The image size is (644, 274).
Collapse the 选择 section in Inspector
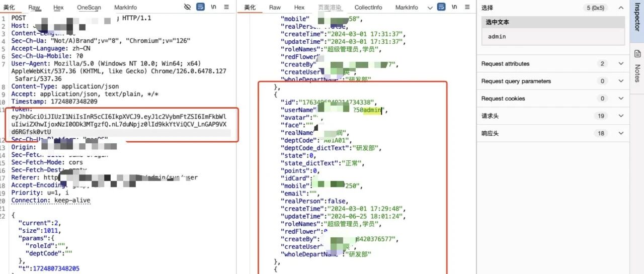(x=620, y=8)
